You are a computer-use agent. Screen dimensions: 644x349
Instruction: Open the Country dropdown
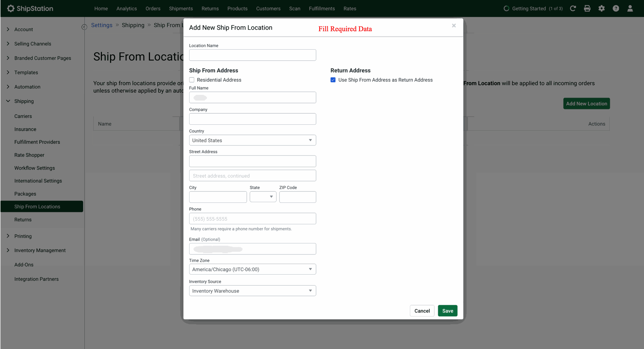(252, 140)
